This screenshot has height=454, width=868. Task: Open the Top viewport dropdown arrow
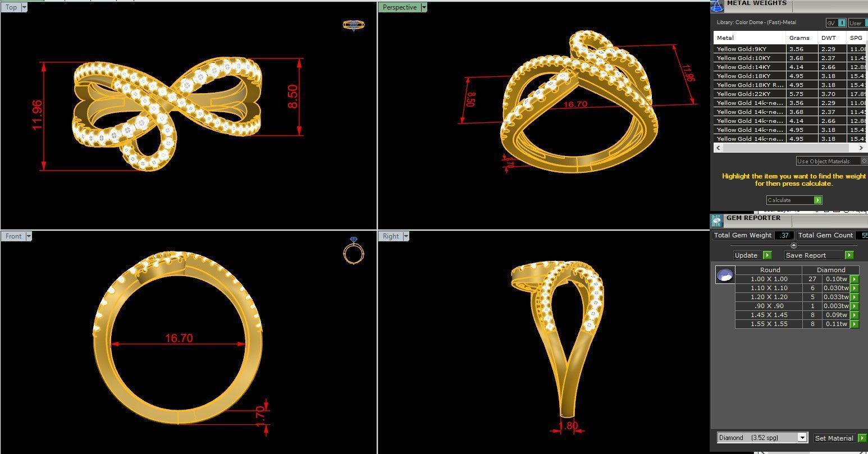pyautogui.click(x=24, y=7)
